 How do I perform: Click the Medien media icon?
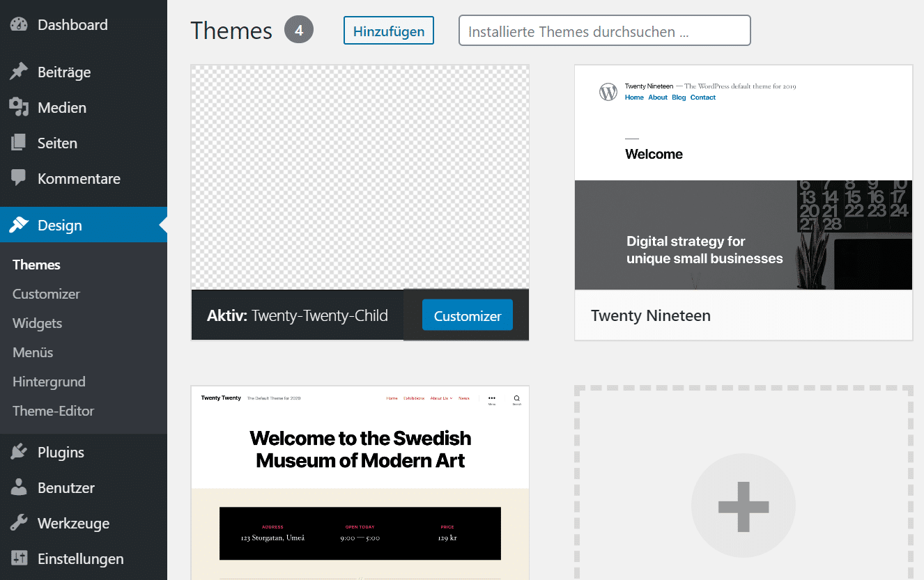(x=19, y=107)
